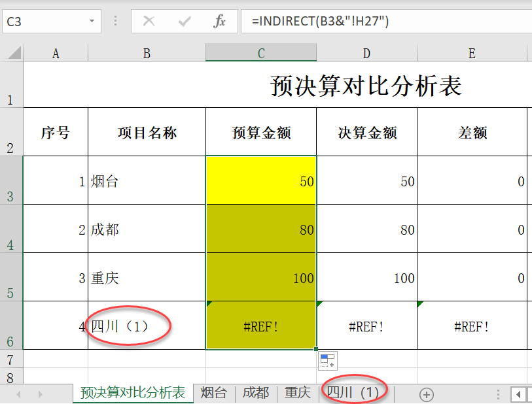Select 序号 cell with value 1
Image resolution: width=532 pixels, height=404 pixels.
56,180
